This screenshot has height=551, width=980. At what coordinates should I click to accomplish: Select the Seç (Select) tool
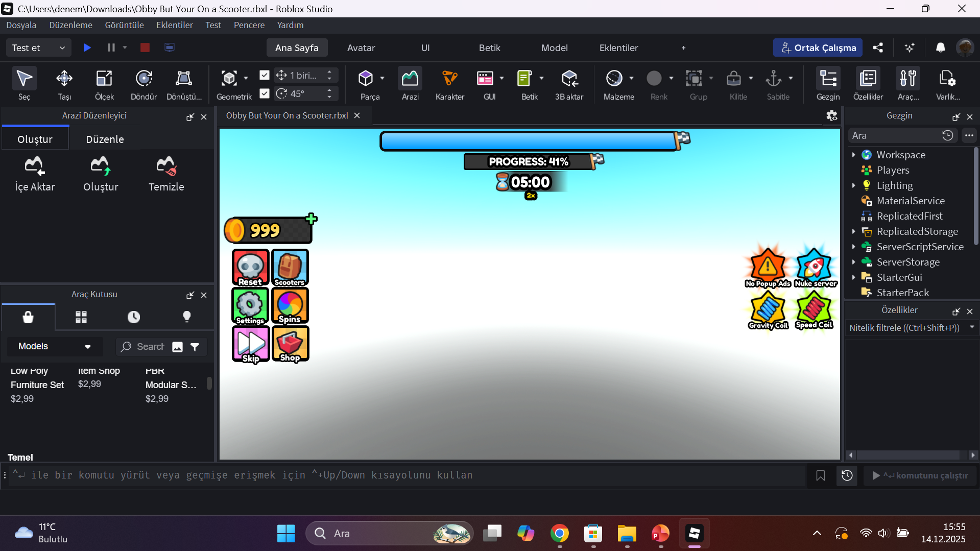pyautogui.click(x=24, y=84)
